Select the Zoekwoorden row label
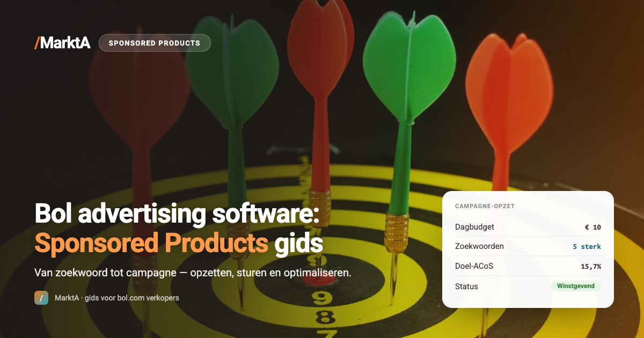 479,247
